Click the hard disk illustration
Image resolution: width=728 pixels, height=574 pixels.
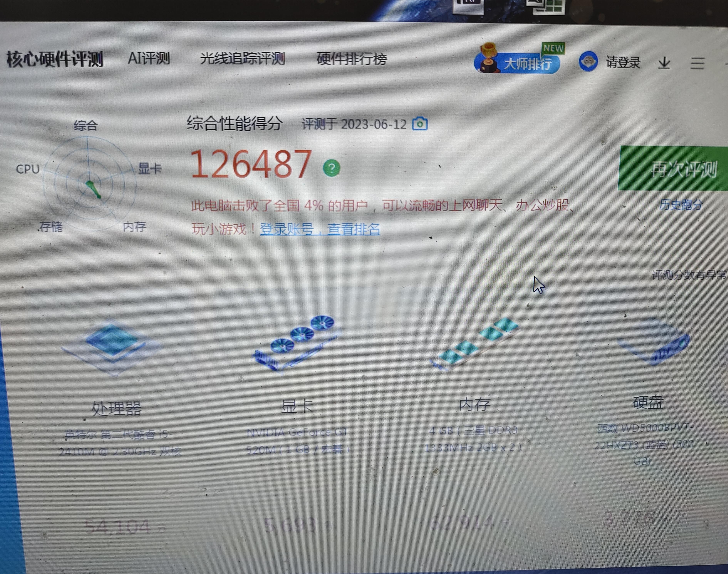[x=653, y=341]
